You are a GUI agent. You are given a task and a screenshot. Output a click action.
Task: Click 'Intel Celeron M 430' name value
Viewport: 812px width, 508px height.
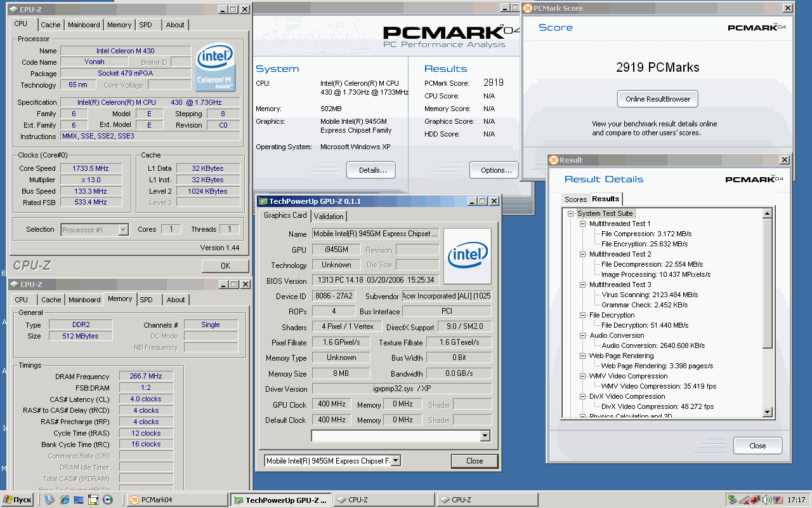coord(126,51)
